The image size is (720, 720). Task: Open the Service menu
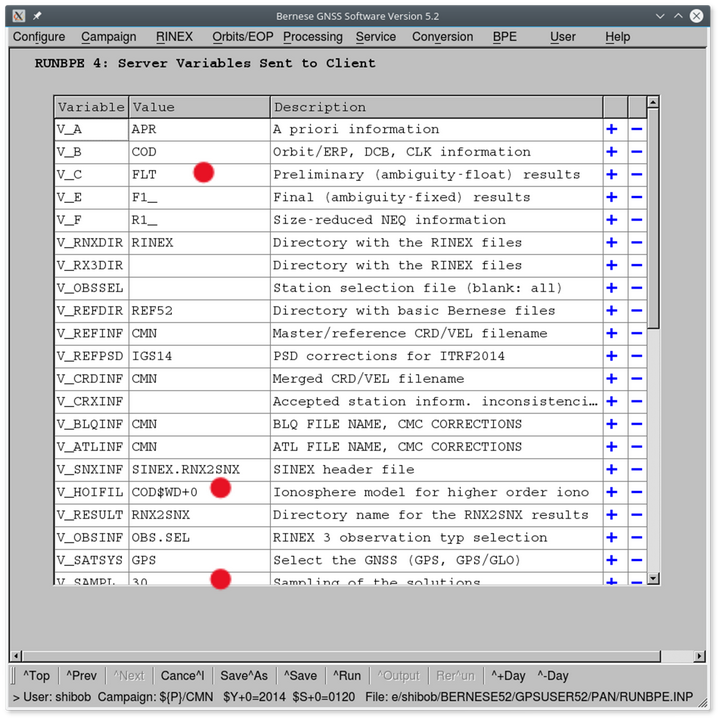[x=376, y=37]
